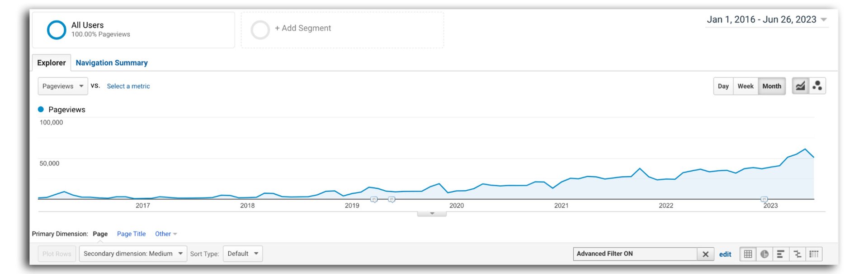Screen dimensions: 868x274
Task: Select the percentage pie chart view
Action: [x=764, y=254]
